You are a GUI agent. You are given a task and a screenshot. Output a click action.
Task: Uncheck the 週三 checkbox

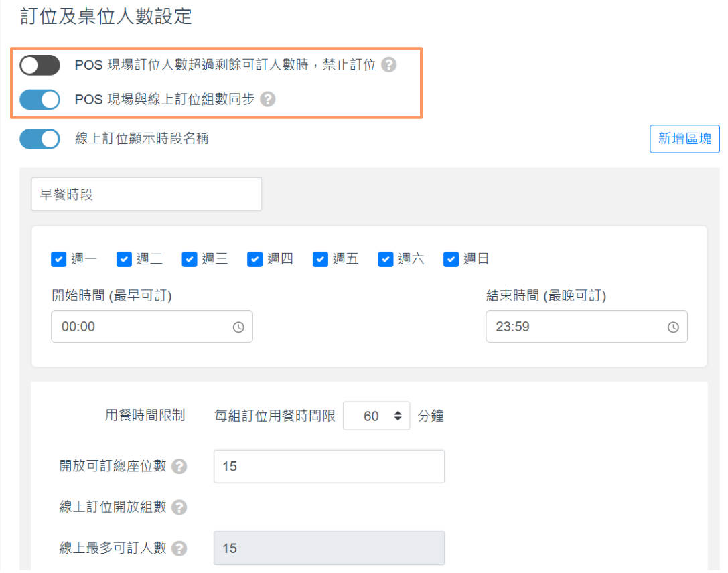pyautogui.click(x=190, y=259)
